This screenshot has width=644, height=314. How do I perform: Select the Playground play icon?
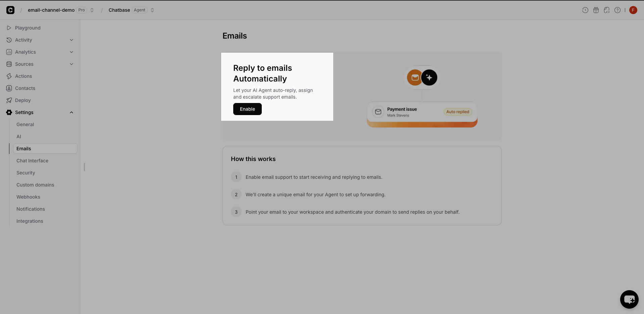9,28
